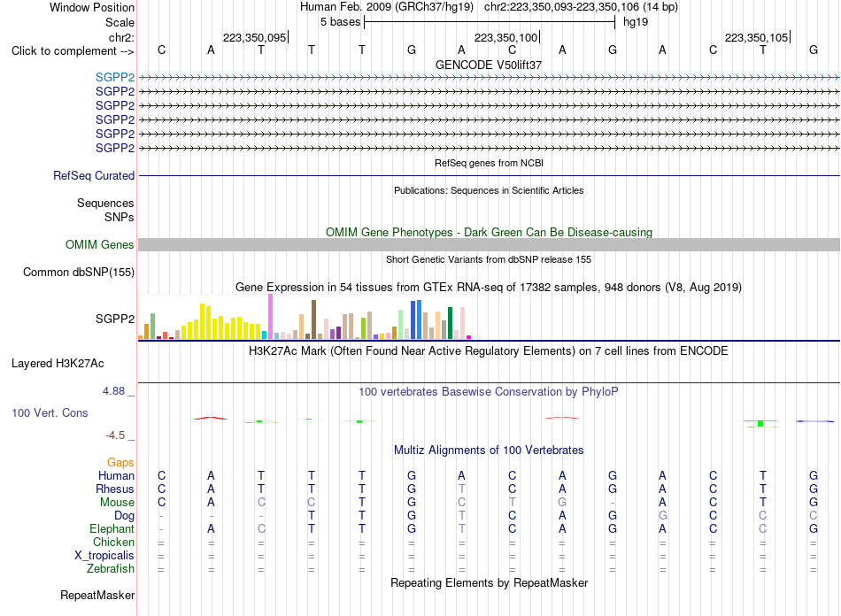
Task: Click the gray OMIM Genes bar
Action: pyautogui.click(x=489, y=245)
